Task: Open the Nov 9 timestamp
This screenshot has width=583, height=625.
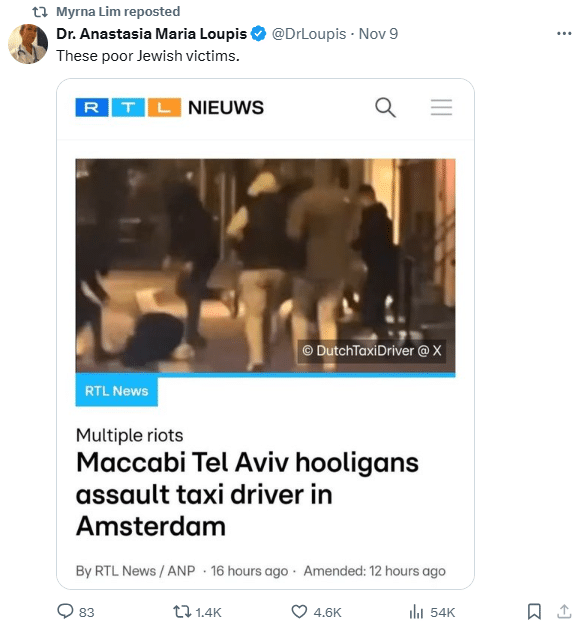Action: pyautogui.click(x=378, y=34)
